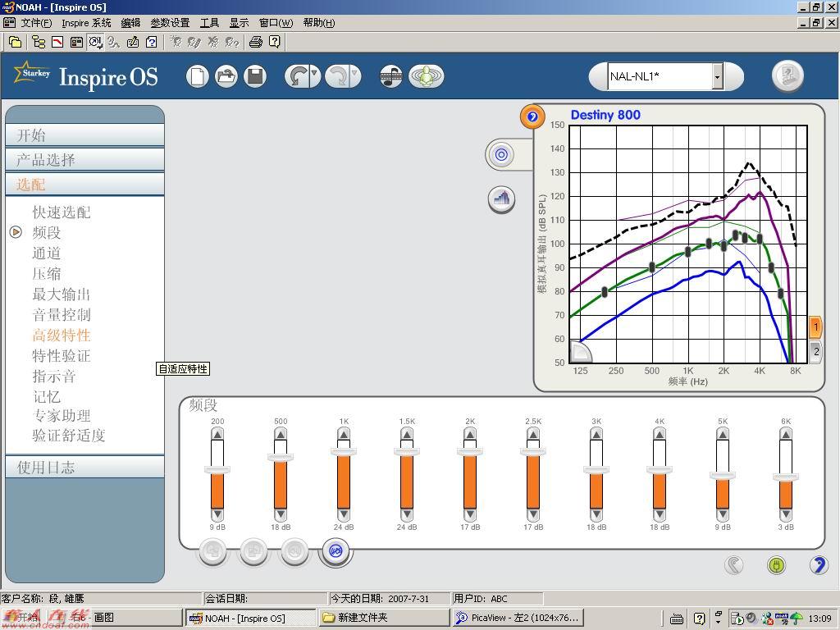Open the tree hierarchy view icon
Image resolution: width=840 pixels, height=630 pixels.
(x=38, y=42)
